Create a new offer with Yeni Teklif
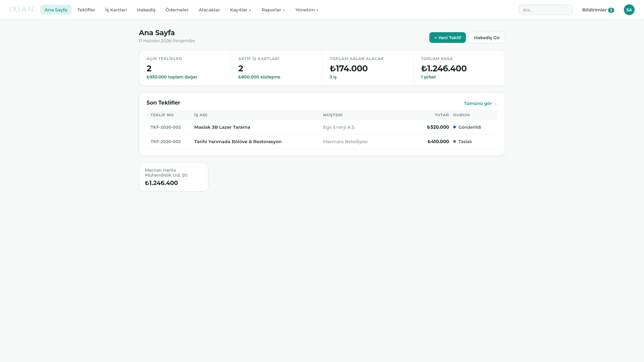 [447, 38]
